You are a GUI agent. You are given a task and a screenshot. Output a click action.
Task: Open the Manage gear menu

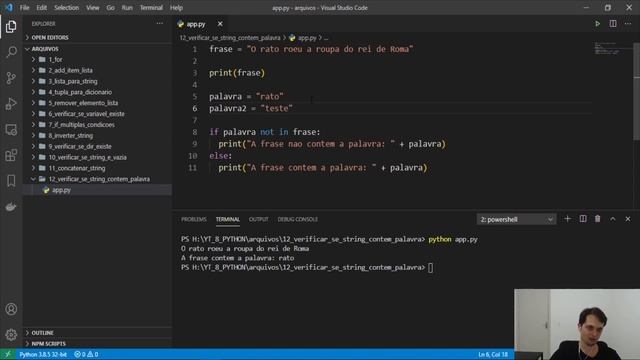click(11, 335)
